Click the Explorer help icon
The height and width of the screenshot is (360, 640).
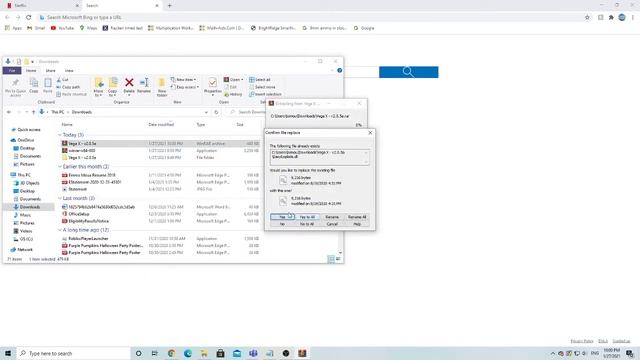(340, 70)
